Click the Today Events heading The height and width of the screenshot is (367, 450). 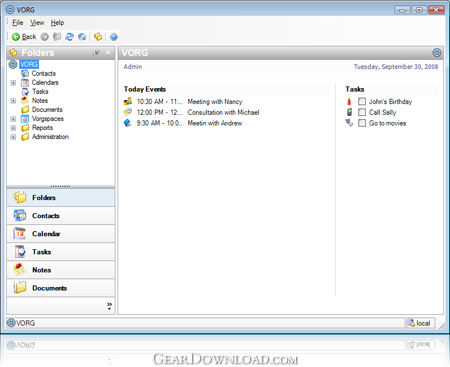(145, 89)
